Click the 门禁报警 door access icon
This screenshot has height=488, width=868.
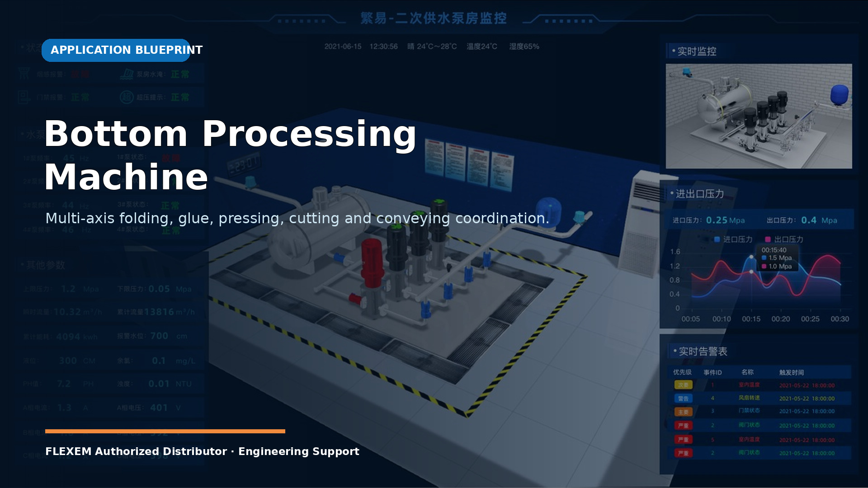tap(24, 97)
